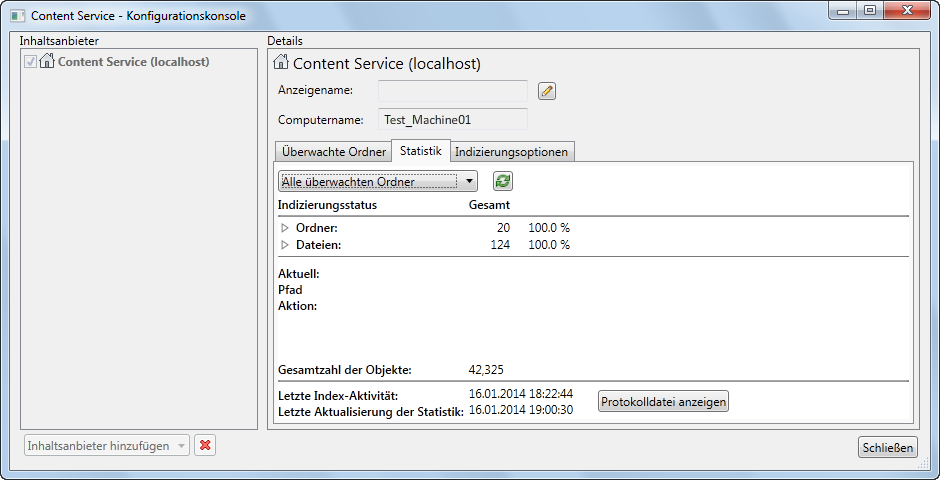Maximize the Konfigurationskonsole window

point(870,10)
